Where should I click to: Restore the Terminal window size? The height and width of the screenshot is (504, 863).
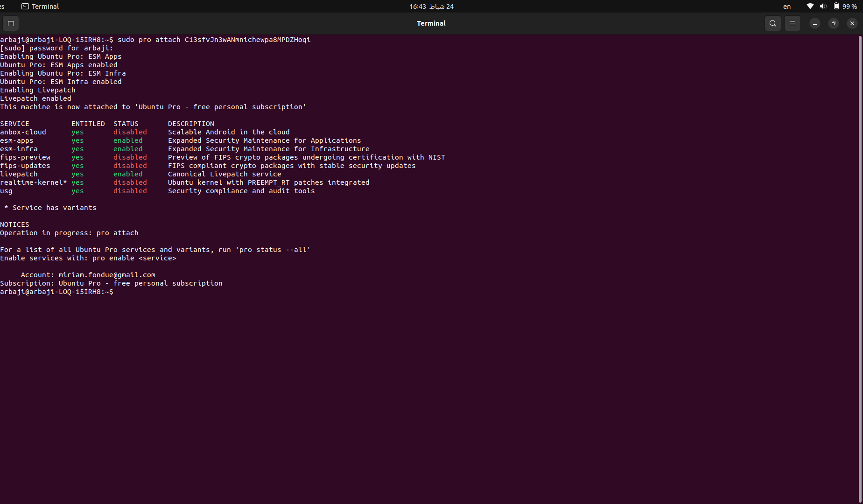pos(833,23)
